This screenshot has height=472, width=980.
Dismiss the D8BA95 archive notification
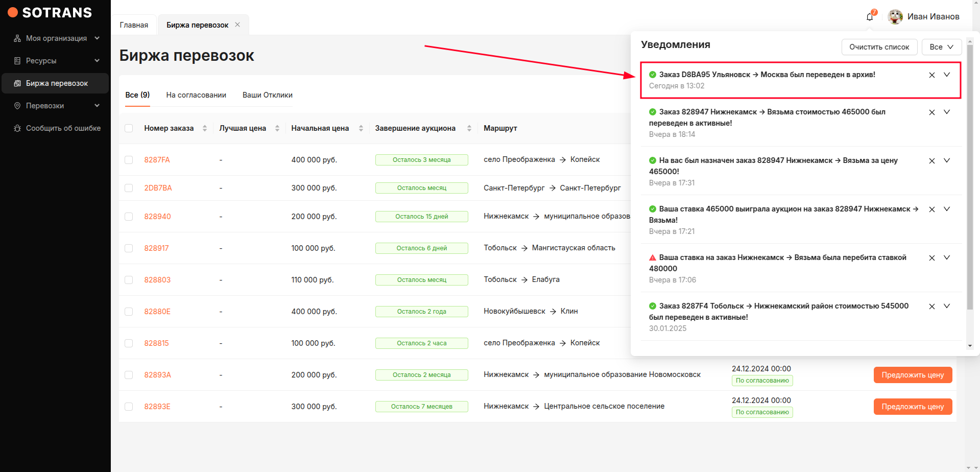point(931,75)
